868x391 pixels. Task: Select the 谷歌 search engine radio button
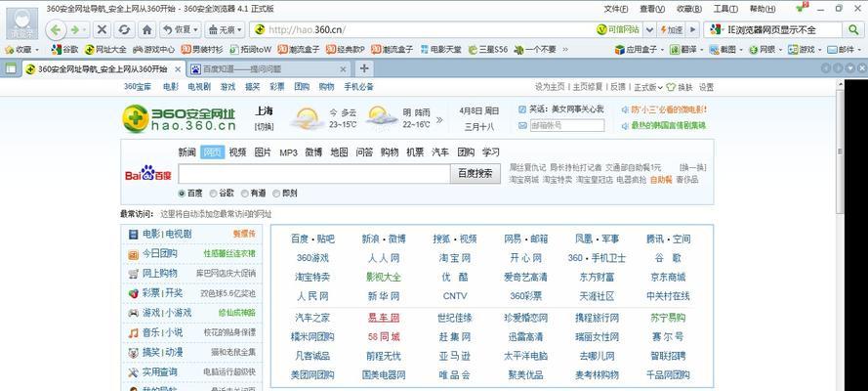[x=213, y=194]
